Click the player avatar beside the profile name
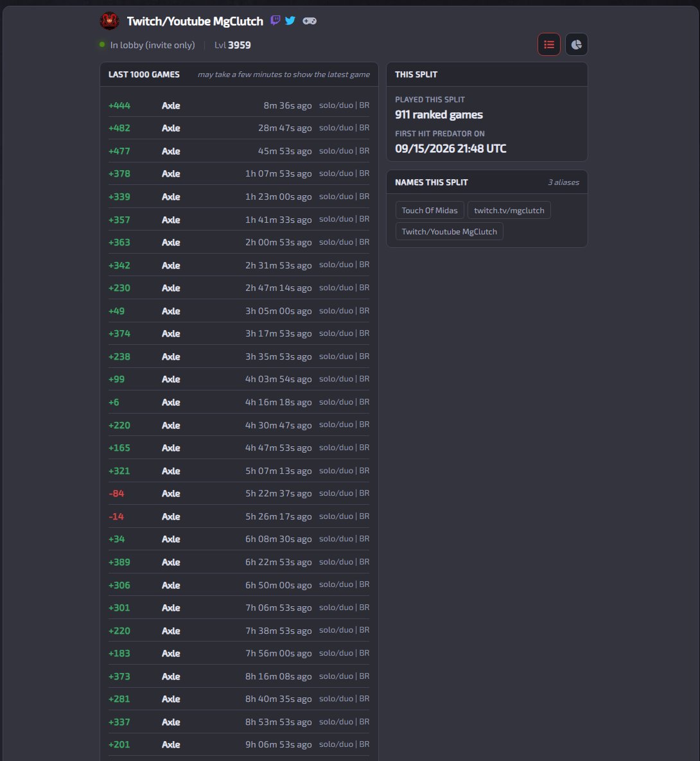 coord(109,21)
